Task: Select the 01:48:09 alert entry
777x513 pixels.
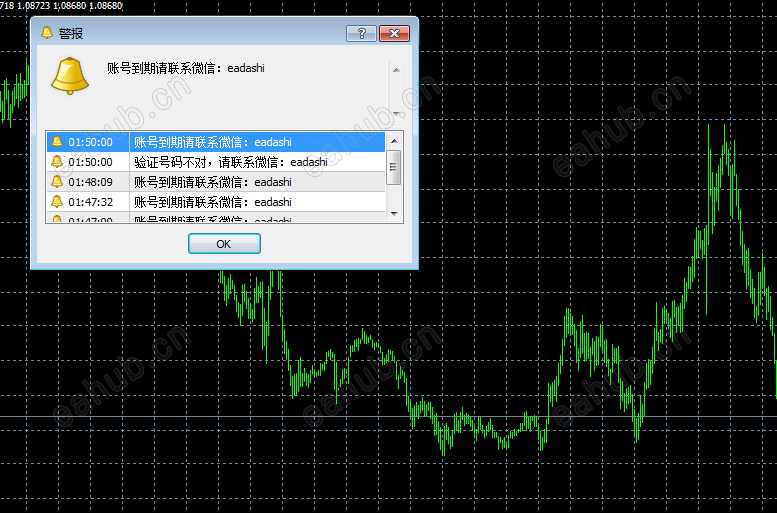Action: (x=216, y=182)
